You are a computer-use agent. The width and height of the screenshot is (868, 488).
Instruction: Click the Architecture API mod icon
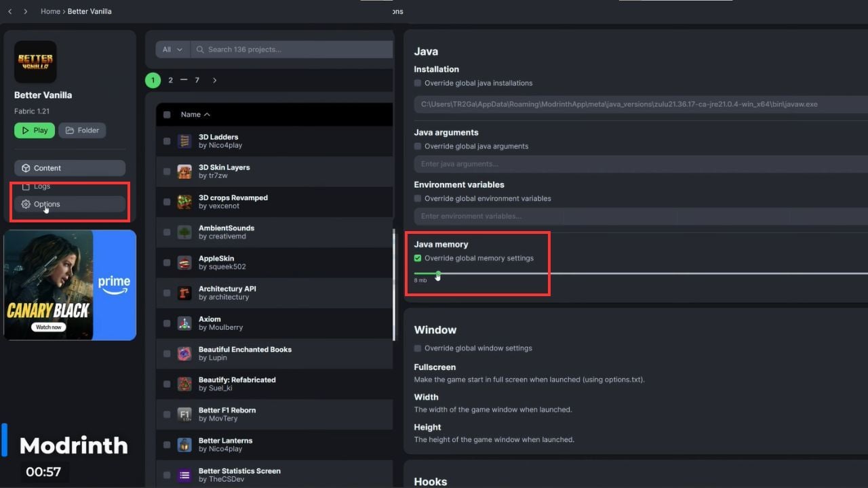(184, 293)
